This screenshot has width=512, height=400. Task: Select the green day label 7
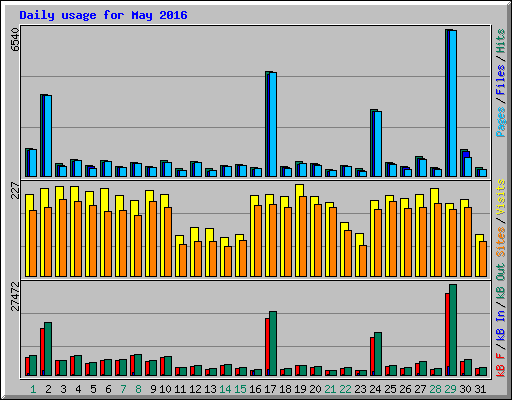tap(123, 389)
